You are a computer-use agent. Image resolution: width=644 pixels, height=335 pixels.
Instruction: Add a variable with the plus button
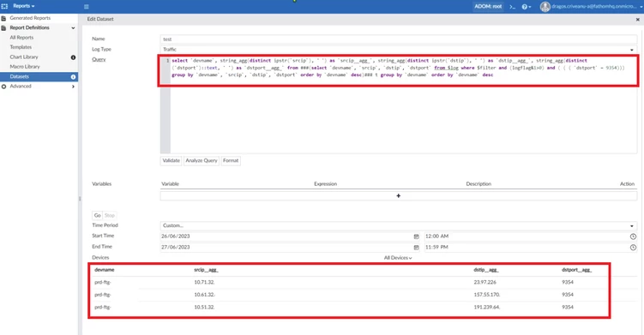[399, 196]
